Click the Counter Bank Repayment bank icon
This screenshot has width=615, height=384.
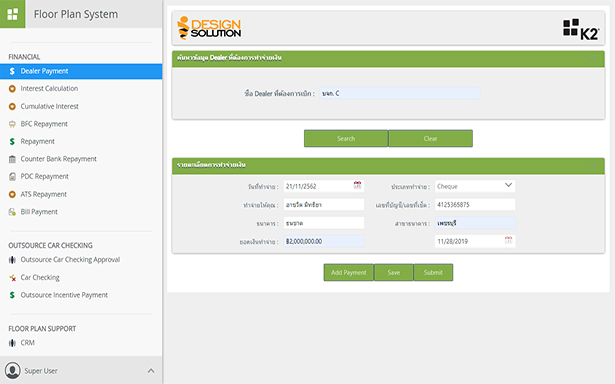point(12,159)
